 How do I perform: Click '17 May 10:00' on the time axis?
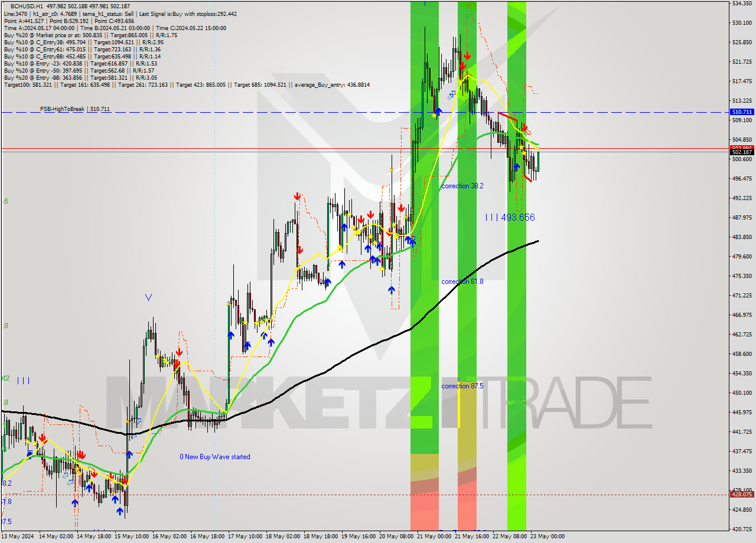coord(245,537)
